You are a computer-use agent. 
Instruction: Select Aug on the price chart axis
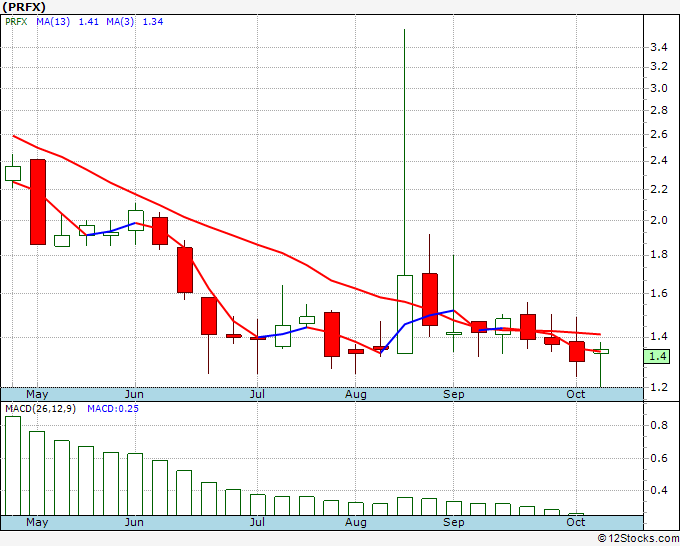click(356, 394)
